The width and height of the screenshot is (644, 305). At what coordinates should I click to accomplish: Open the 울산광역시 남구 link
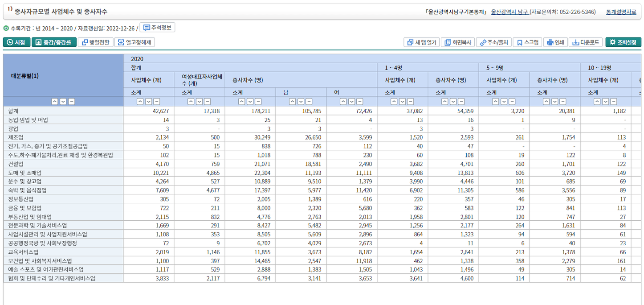(x=509, y=12)
